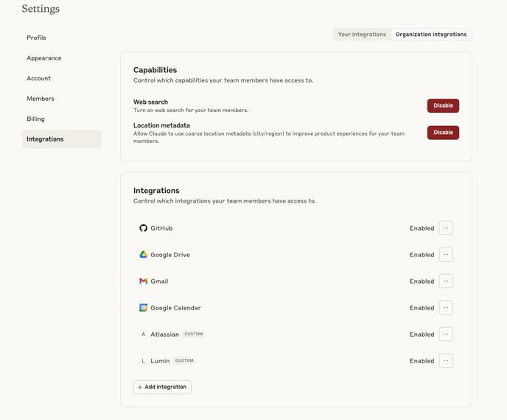This screenshot has width=507, height=420.
Task: Click the Settings page title
Action: [41, 9]
